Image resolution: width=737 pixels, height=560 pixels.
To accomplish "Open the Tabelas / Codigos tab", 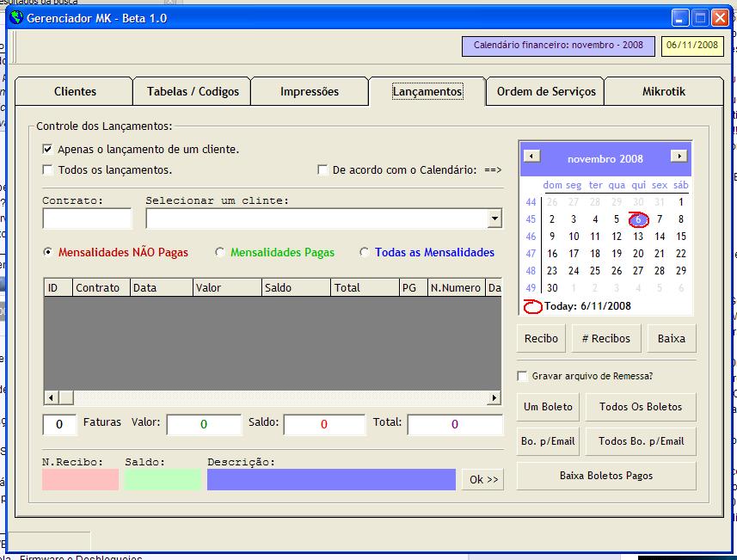I will tap(193, 92).
